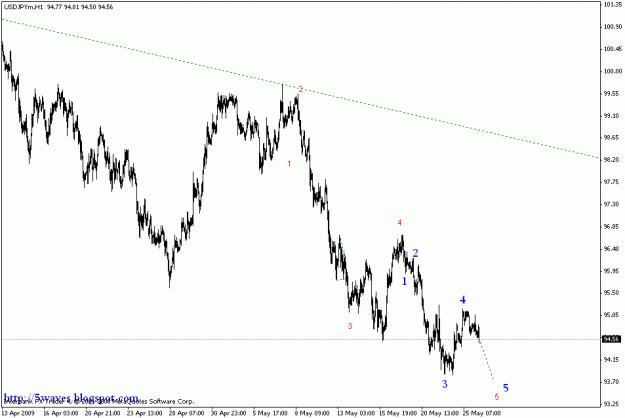This screenshot has width=625, height=418.
Task: Click the 15 May 19:00 time label
Action: (x=398, y=413)
